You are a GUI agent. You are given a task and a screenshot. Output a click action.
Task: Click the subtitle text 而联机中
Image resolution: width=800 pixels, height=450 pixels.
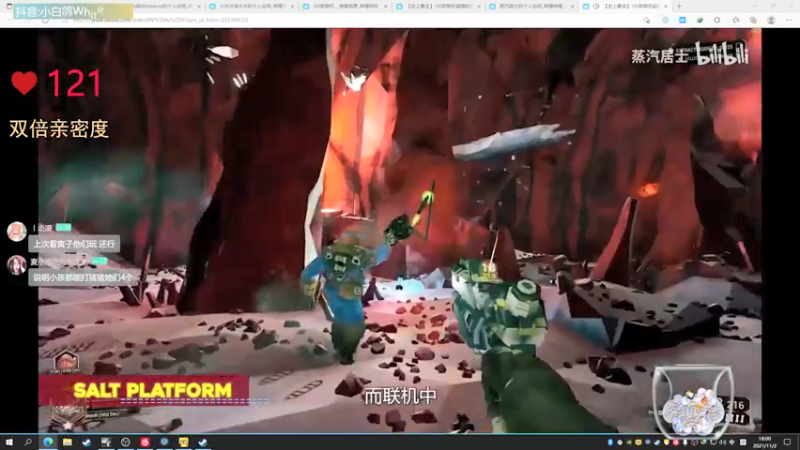pyautogui.click(x=400, y=396)
